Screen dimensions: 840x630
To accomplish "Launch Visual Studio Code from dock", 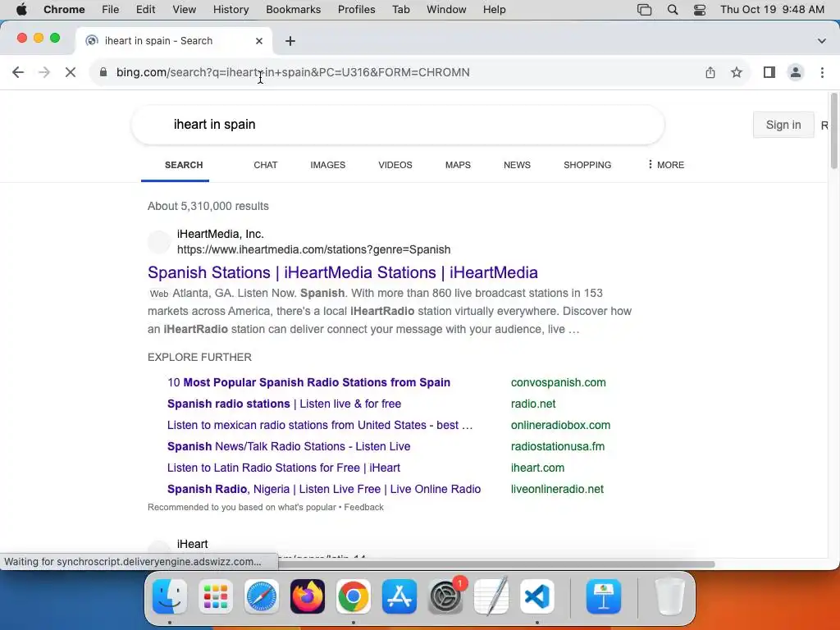I will [x=536, y=596].
